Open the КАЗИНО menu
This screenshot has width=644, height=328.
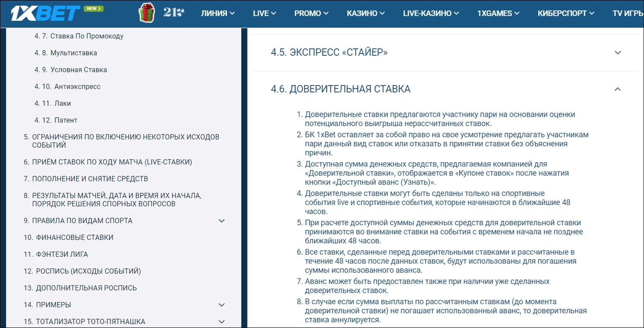pyautogui.click(x=366, y=13)
